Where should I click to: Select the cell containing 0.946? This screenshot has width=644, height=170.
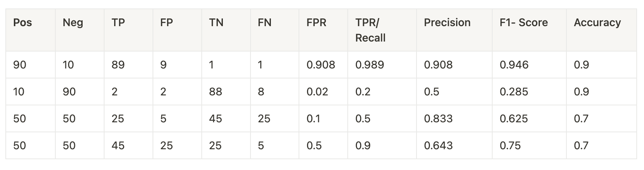click(514, 65)
